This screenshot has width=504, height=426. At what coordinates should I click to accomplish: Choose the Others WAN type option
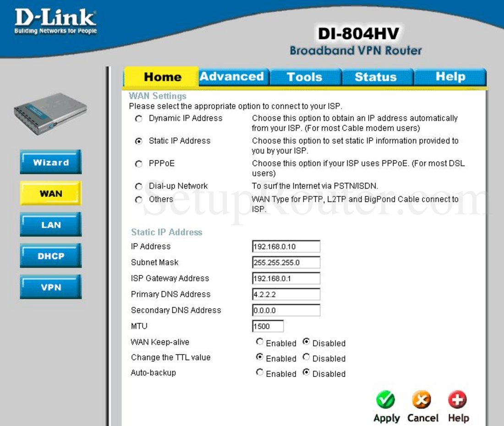138,200
